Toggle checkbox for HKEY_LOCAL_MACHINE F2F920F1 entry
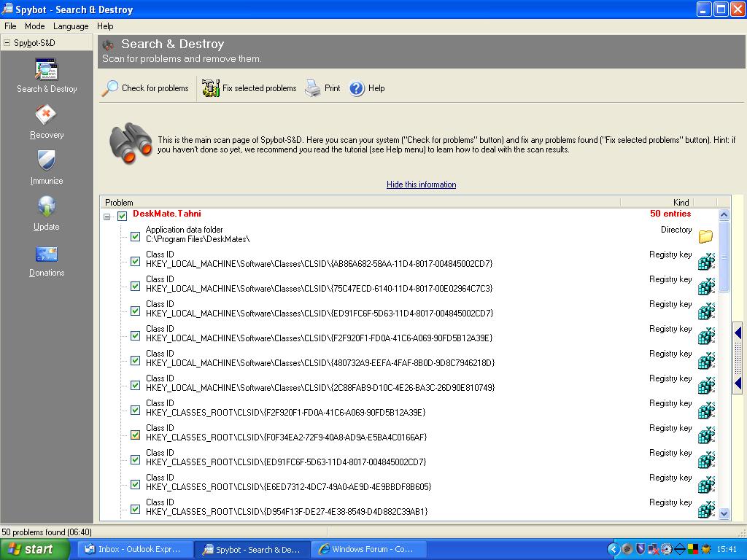 pyautogui.click(x=135, y=335)
